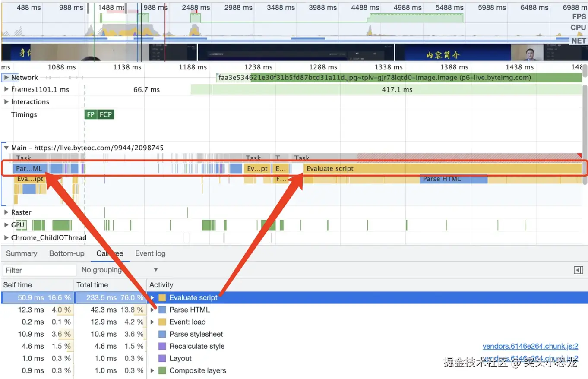Sort by the Activity column header
The width and height of the screenshot is (588, 379).
pos(367,285)
